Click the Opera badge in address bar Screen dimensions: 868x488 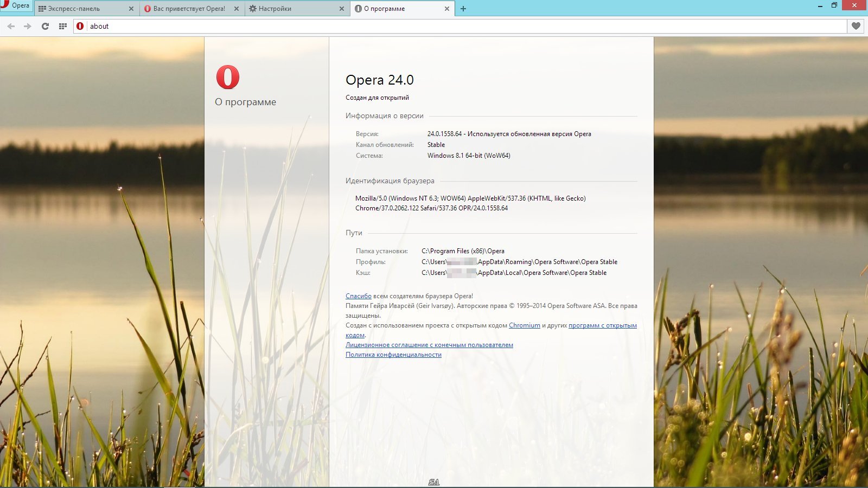(80, 26)
